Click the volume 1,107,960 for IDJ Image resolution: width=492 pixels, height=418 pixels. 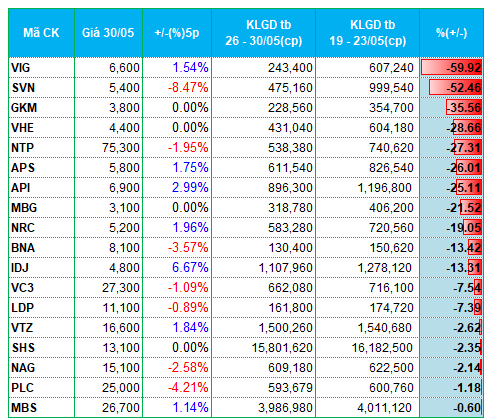(285, 268)
